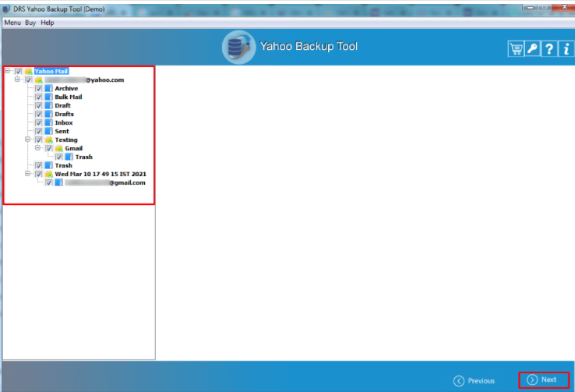Click the gmail.com item folder icon
The image size is (575, 392).
point(59,182)
